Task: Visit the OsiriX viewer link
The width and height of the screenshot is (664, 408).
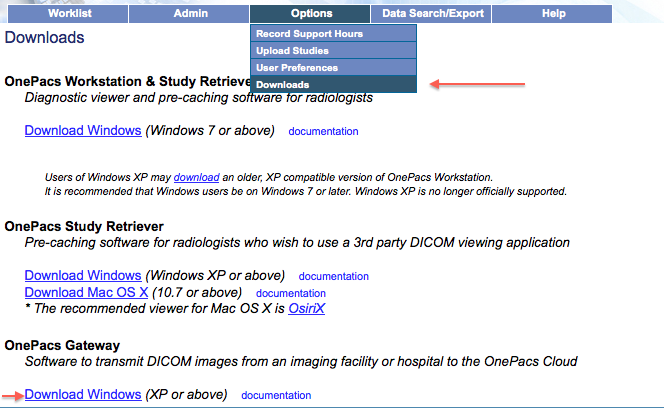Action: click(x=307, y=308)
